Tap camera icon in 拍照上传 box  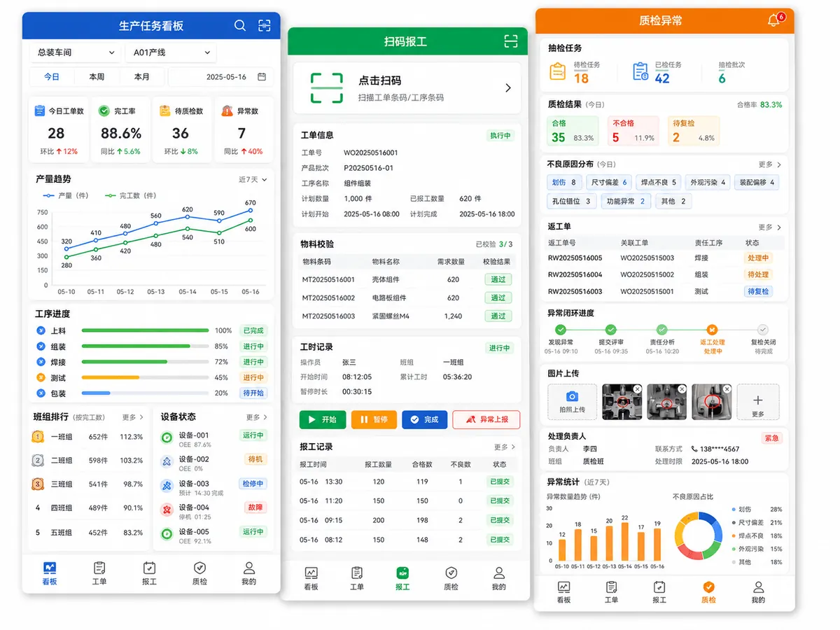[572, 397]
